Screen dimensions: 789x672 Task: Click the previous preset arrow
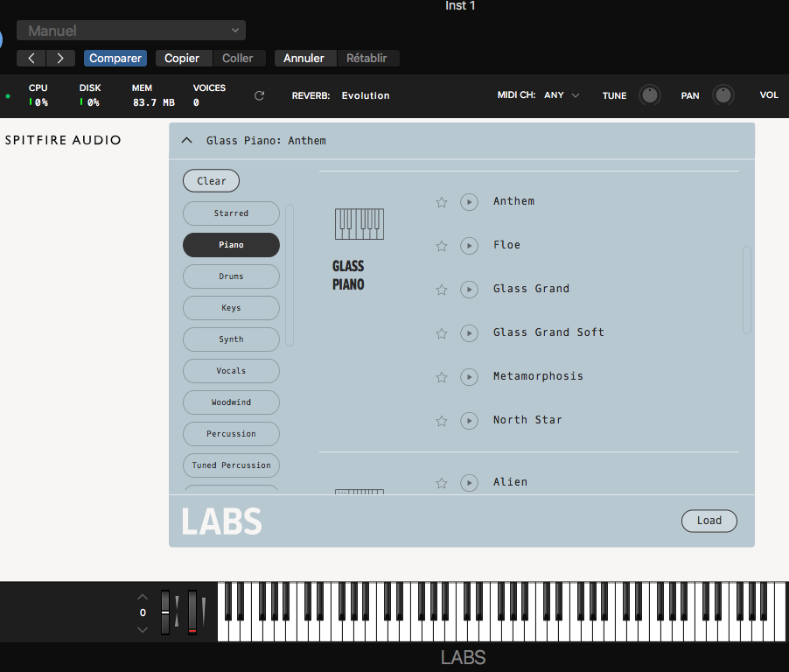[x=31, y=58]
